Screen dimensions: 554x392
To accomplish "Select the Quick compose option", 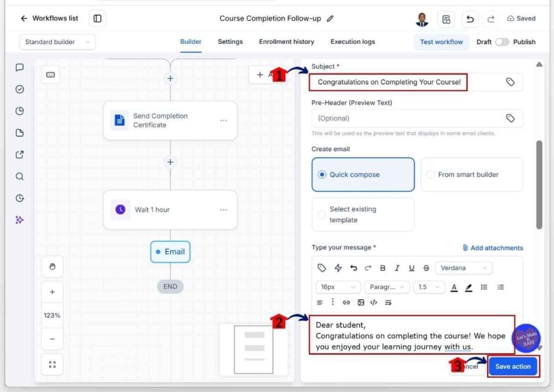I will (363, 175).
